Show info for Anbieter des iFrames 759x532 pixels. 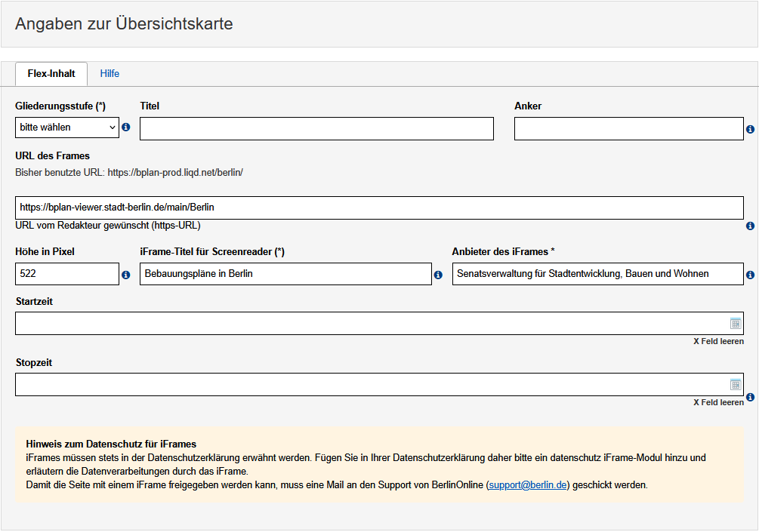[x=750, y=275]
